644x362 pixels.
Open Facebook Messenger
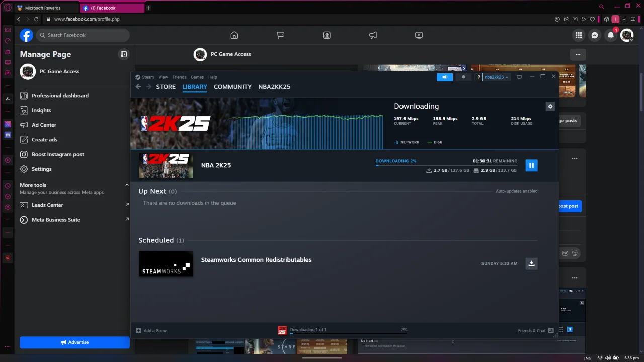pyautogui.click(x=595, y=35)
